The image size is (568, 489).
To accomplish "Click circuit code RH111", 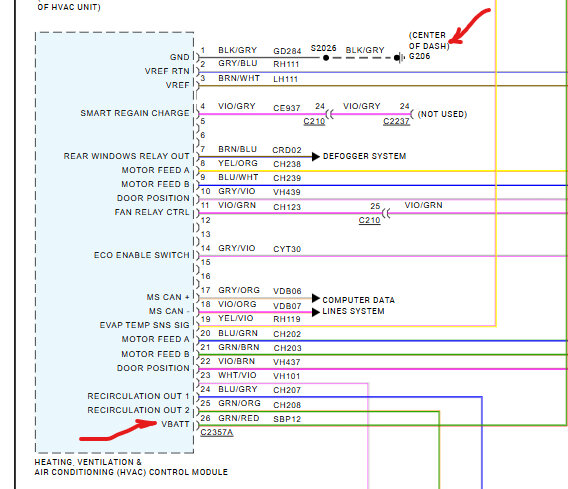I will point(286,64).
